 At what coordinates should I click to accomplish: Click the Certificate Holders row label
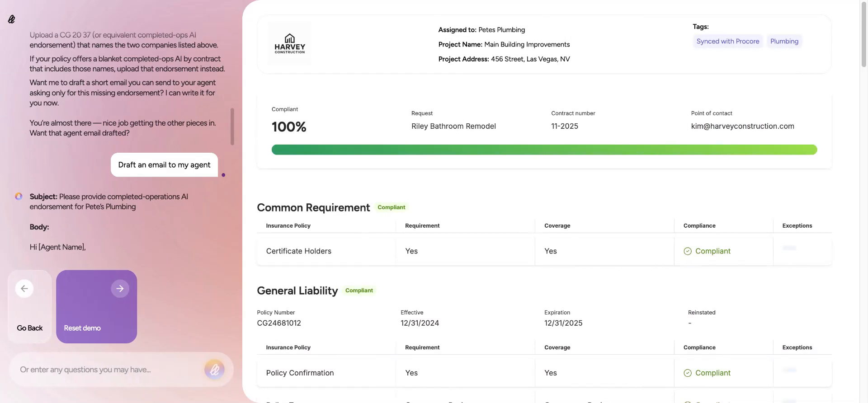pyautogui.click(x=299, y=251)
